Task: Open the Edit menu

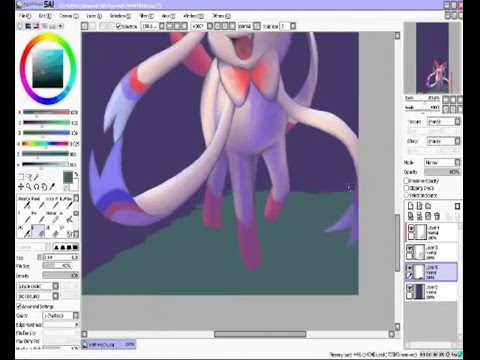Action: 45,16
